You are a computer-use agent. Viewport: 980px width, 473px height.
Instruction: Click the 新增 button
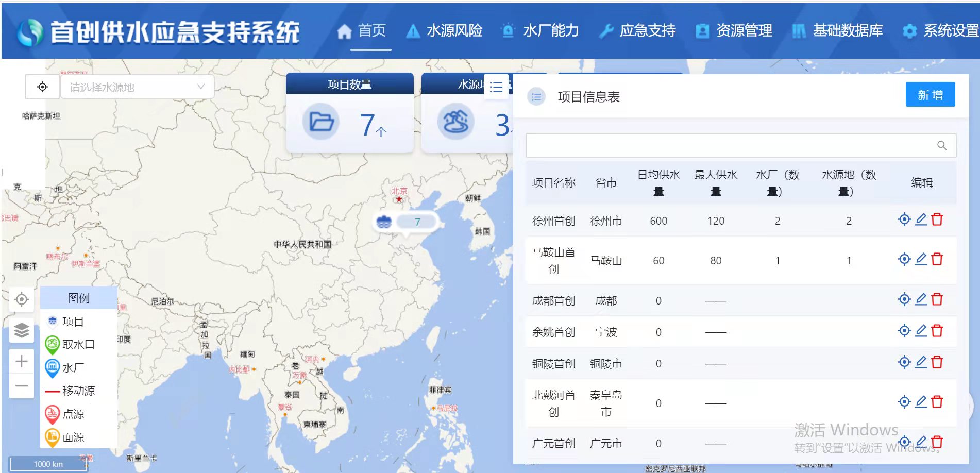point(930,95)
